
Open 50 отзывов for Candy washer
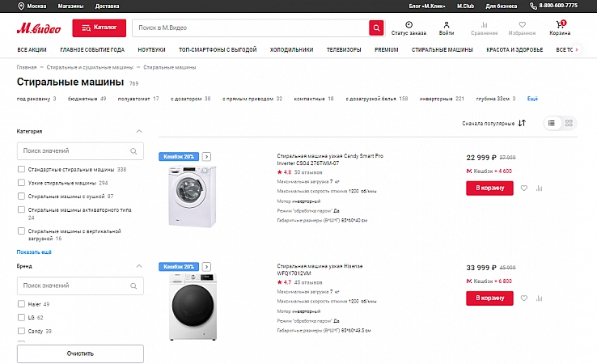(x=308, y=172)
